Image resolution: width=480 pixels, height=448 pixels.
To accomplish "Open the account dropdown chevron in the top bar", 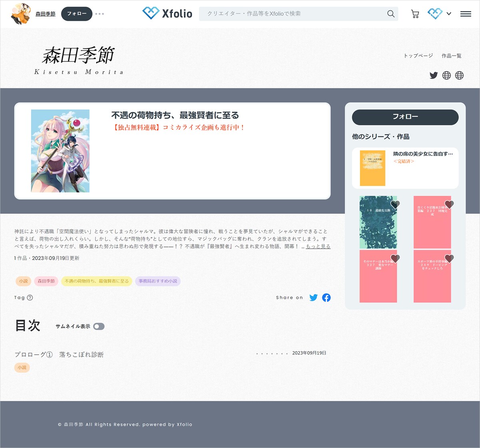I will (x=448, y=14).
